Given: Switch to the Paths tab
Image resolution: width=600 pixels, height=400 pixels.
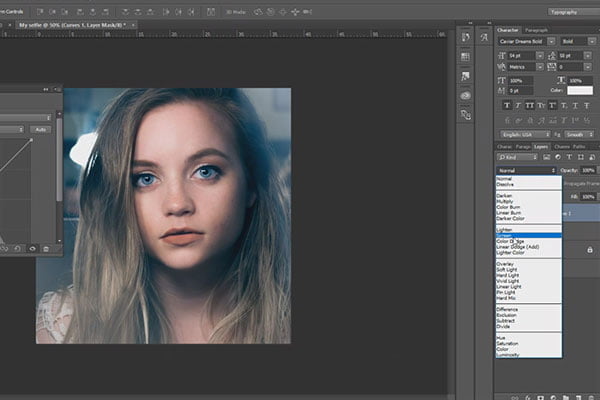Looking at the screenshot, I should [579, 147].
